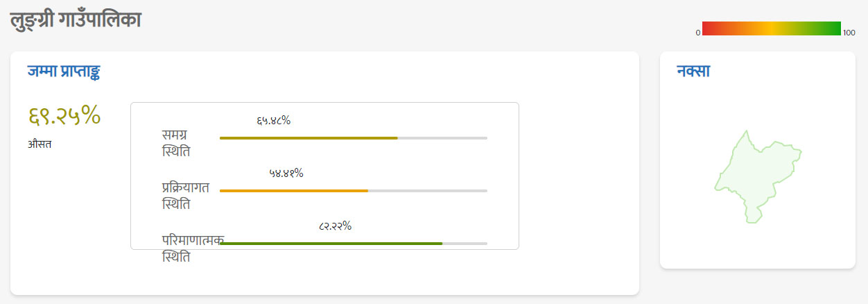Select the municipality map shape
868x304 pixels.
[x=758, y=178]
